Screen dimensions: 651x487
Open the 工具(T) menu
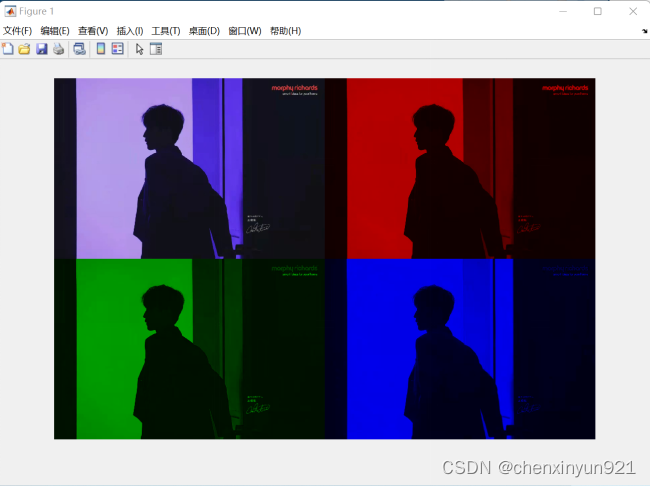[x=166, y=31]
